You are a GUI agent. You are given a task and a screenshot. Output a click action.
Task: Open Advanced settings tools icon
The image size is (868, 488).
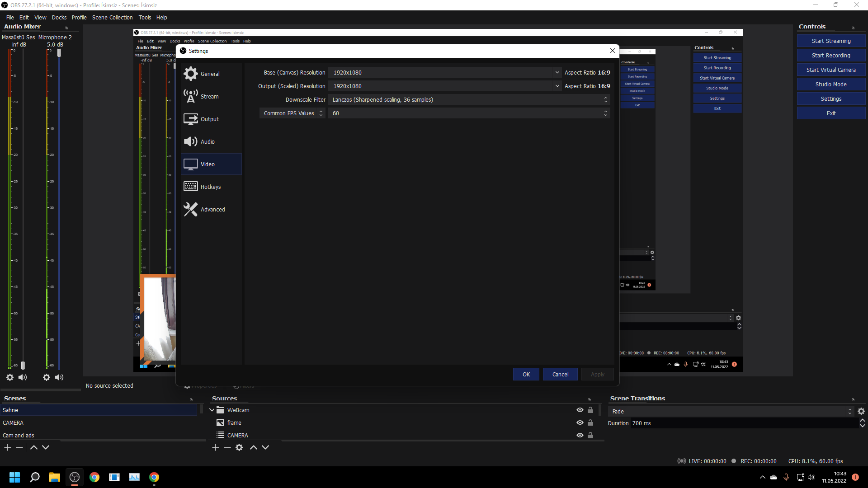[190, 209]
